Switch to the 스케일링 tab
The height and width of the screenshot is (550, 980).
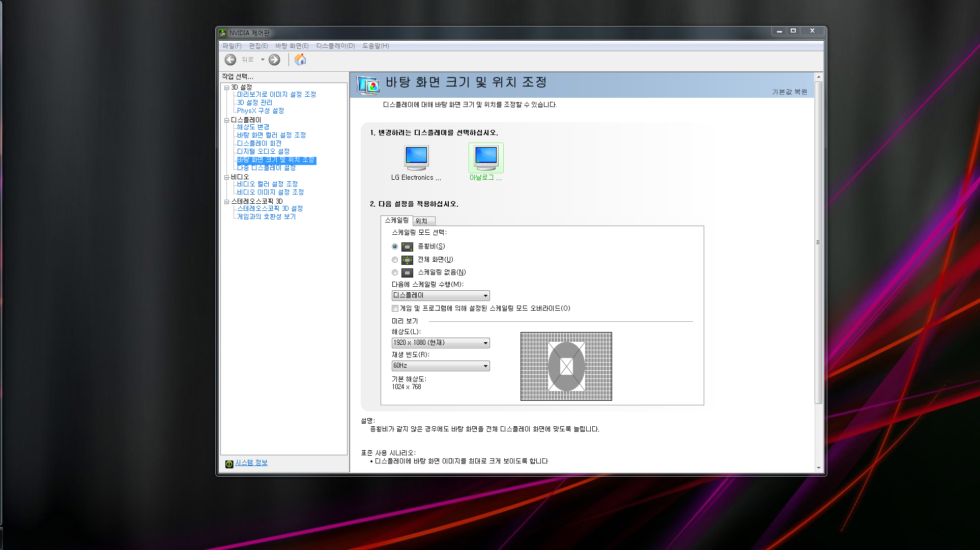tap(397, 221)
